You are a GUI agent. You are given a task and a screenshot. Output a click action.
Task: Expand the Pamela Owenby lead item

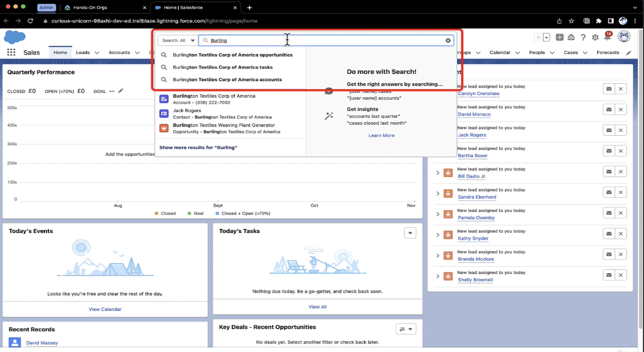[438, 214]
